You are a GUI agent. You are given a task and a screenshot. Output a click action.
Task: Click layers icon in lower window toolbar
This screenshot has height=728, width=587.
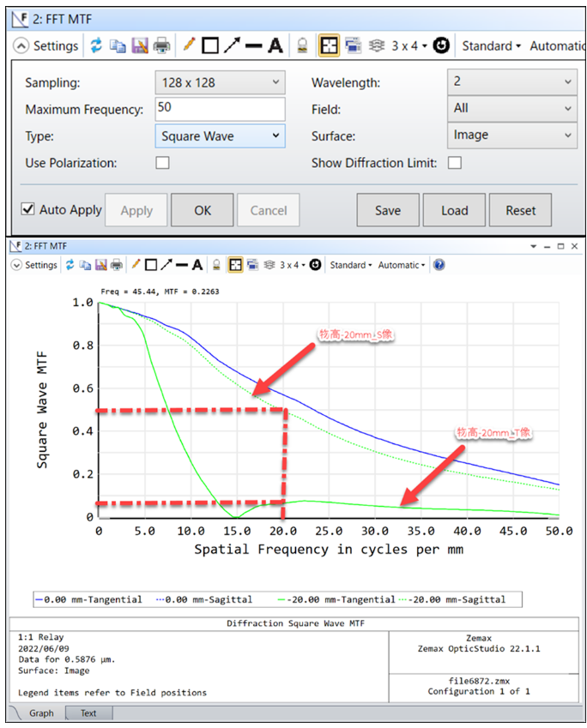point(269,265)
